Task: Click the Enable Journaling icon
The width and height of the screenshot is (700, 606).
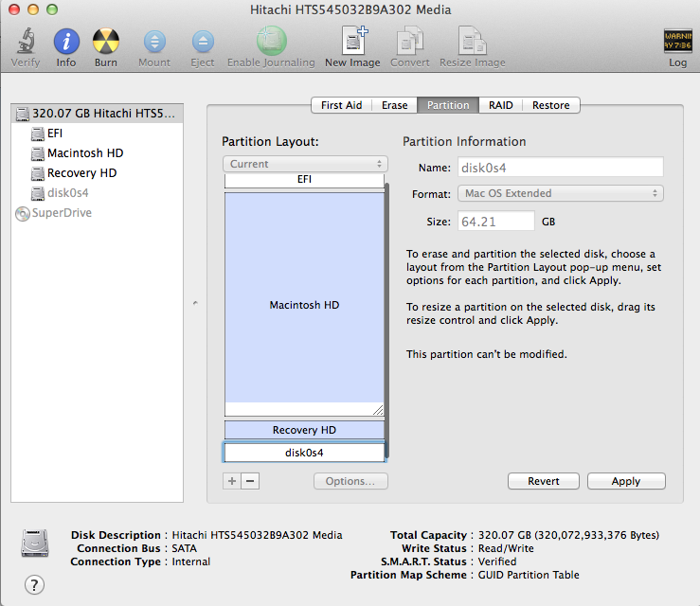Action: pyautogui.click(x=271, y=41)
